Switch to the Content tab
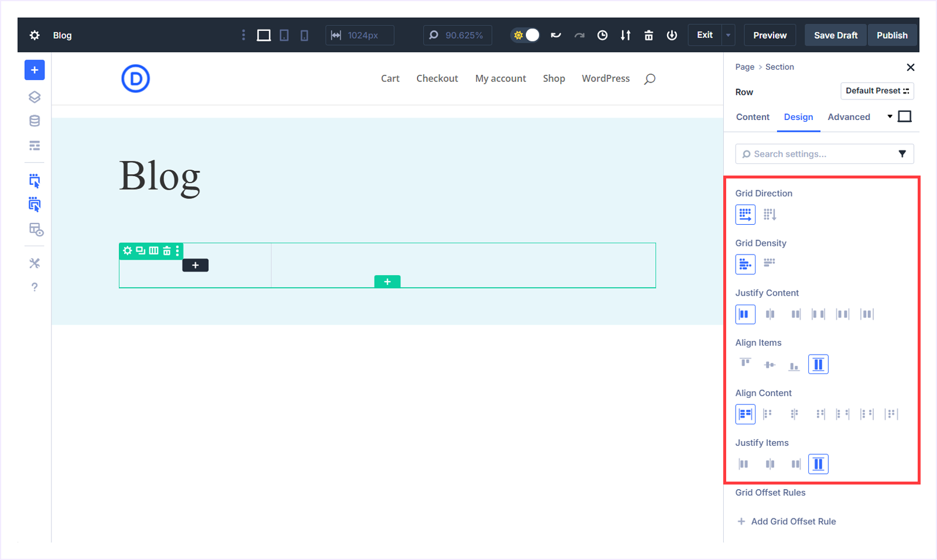 click(x=753, y=117)
